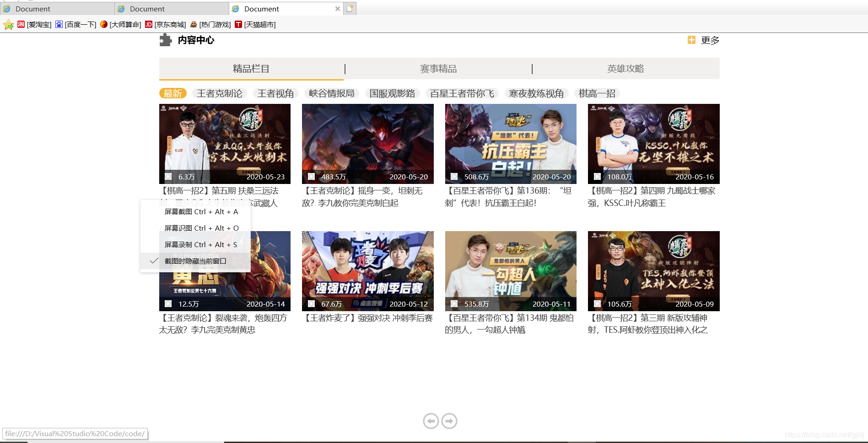
Task: Select the 最新 filter tag
Action: (173, 93)
